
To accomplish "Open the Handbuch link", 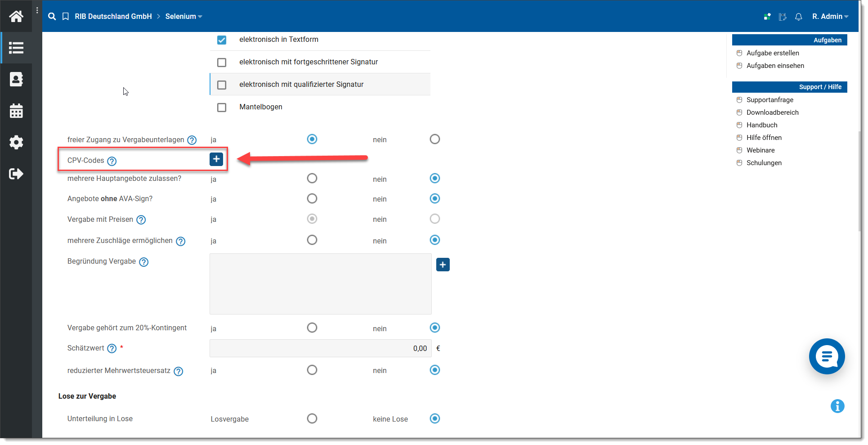I will [762, 125].
